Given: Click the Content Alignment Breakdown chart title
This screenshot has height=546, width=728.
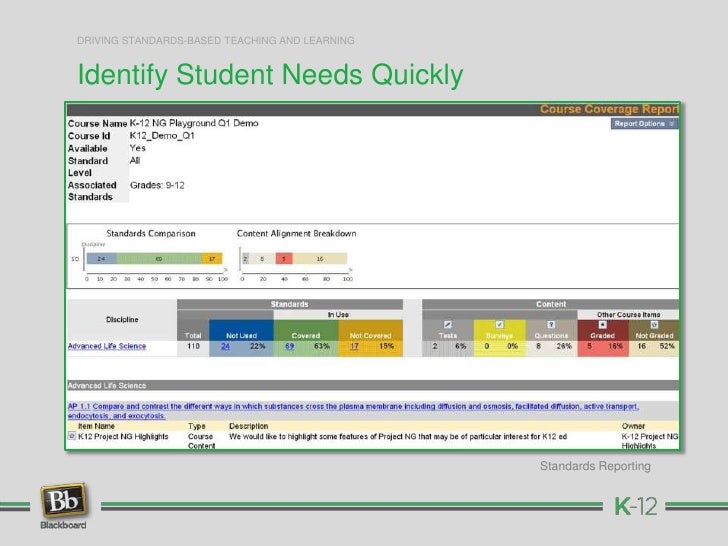Looking at the screenshot, I should point(297,234).
